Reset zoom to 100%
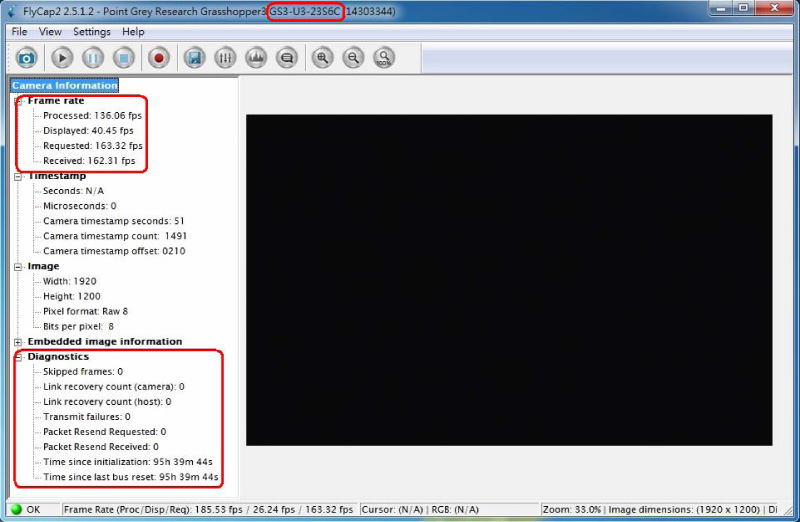 [384, 58]
